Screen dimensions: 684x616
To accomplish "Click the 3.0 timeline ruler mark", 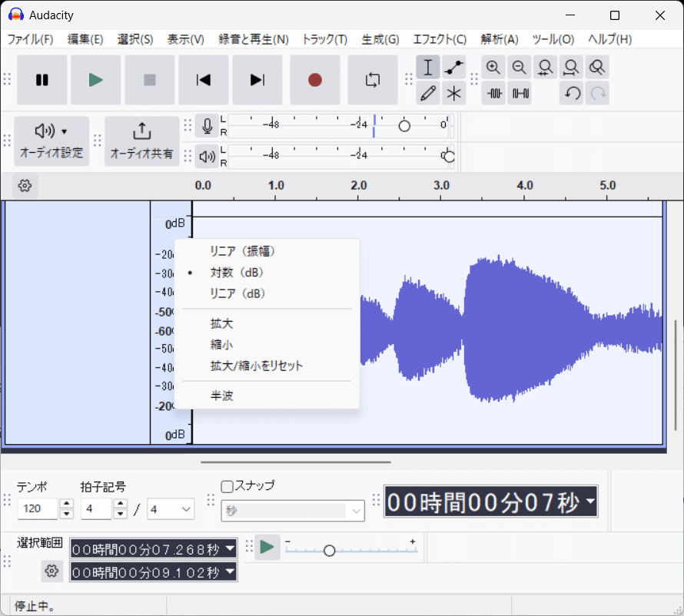I will (441, 186).
